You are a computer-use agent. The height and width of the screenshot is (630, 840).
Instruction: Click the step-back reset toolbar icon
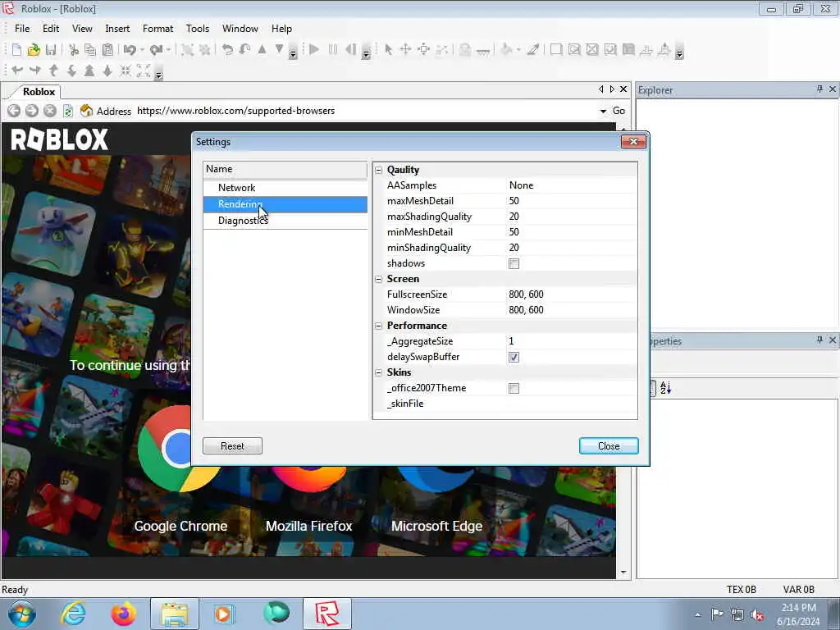[350, 50]
